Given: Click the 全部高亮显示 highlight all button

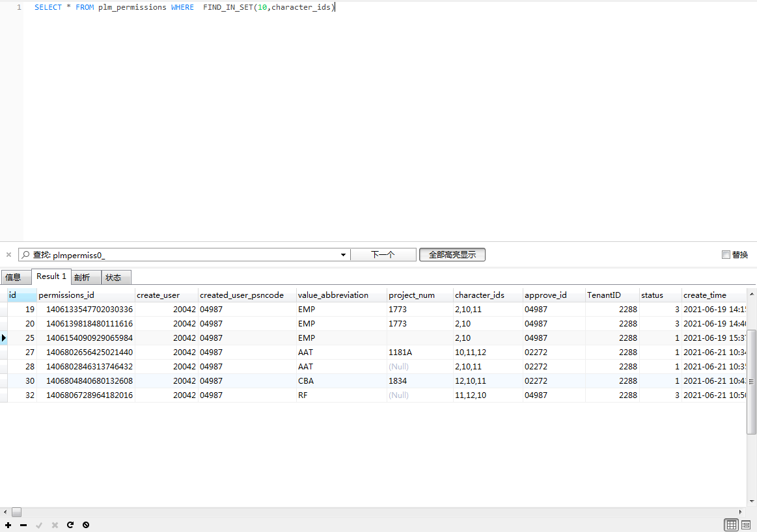Looking at the screenshot, I should point(452,255).
